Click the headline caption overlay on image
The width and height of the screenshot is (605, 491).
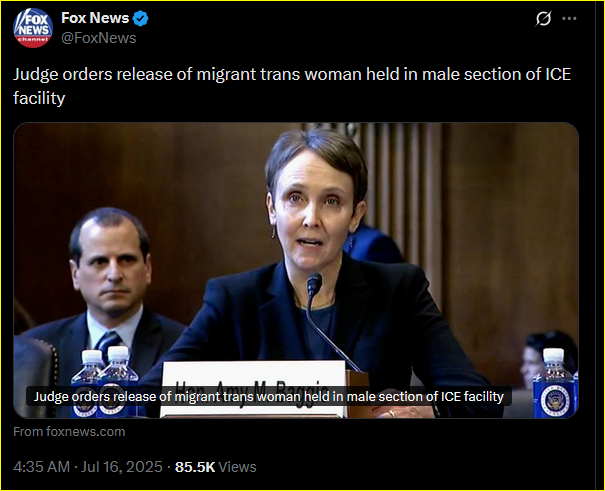click(269, 397)
